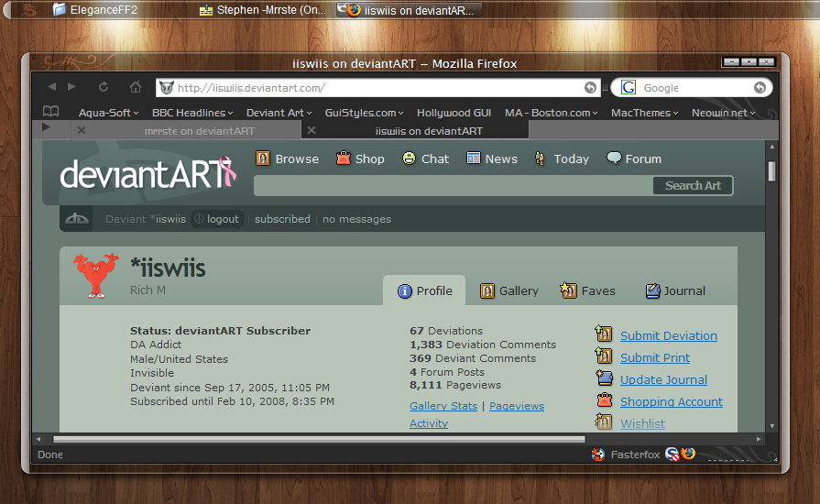Expand the MacThemes bookmark folder
Image resolution: width=820 pixels, height=504 pixels.
click(645, 113)
